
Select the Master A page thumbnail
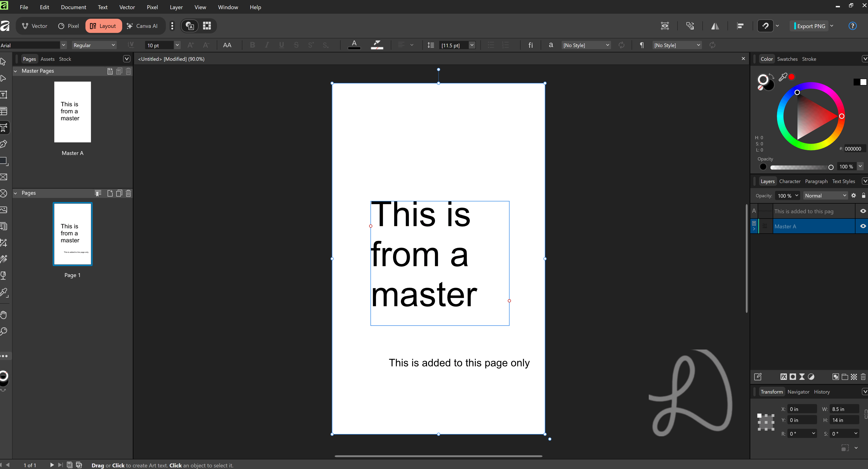click(x=72, y=112)
